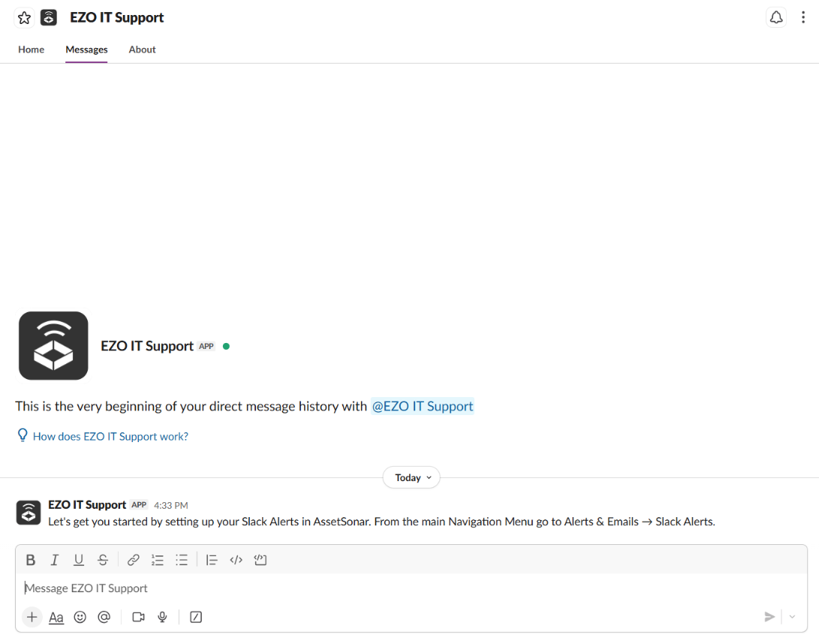Click the large EZO IT Support app logo

pyautogui.click(x=53, y=346)
